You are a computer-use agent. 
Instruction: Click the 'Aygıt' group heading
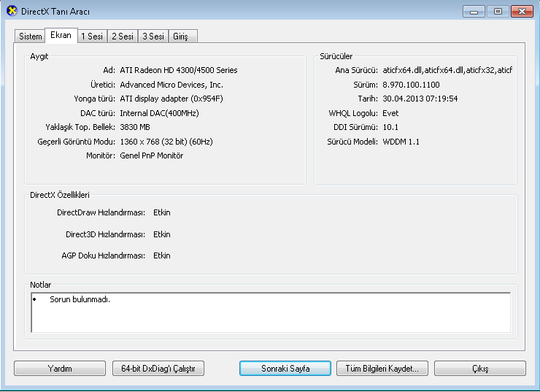[39, 56]
